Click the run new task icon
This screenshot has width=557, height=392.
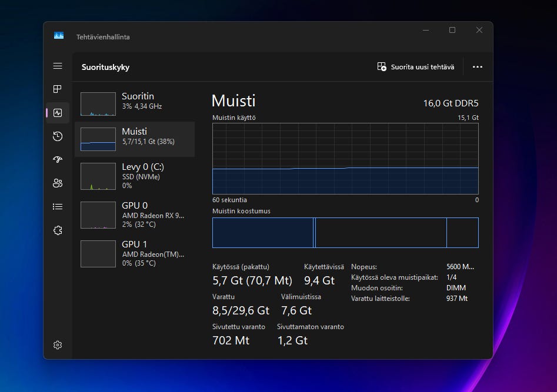[382, 67]
